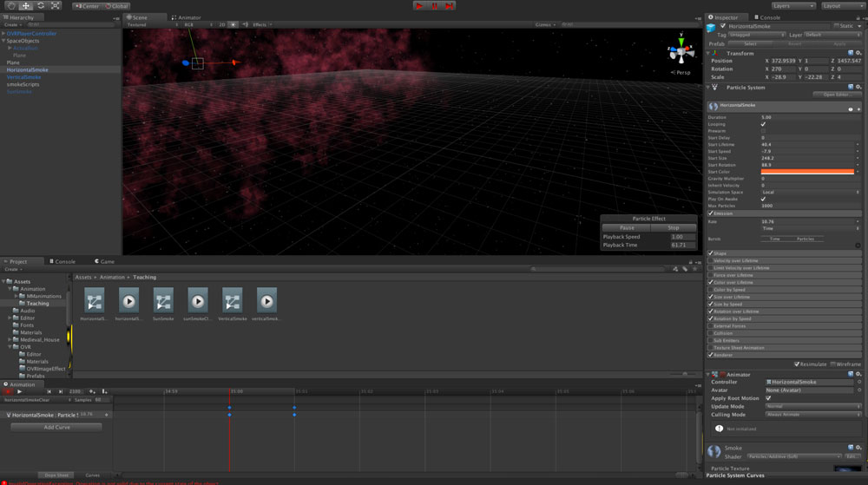
Task: Open the Start Color swatch
Action: point(807,172)
